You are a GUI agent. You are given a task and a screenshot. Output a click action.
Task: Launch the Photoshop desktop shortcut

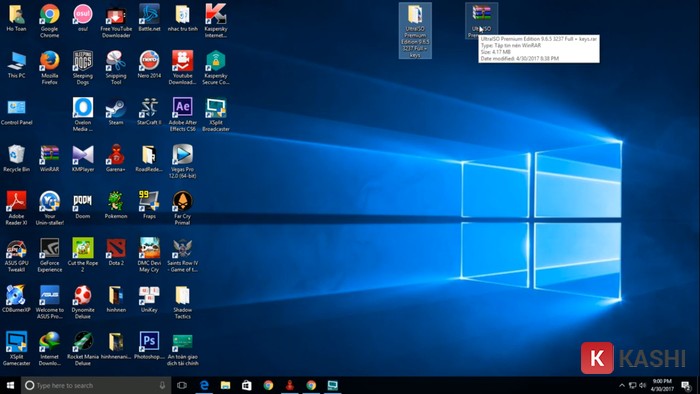pos(149,346)
